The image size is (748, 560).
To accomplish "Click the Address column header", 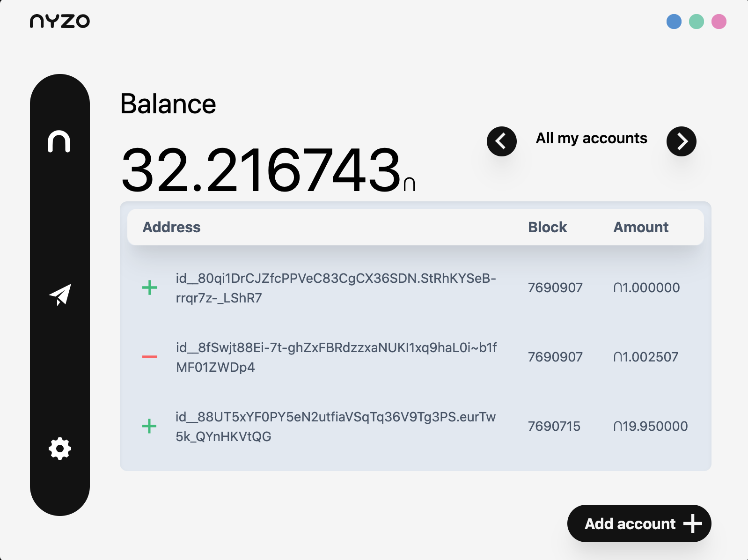I will point(171,227).
